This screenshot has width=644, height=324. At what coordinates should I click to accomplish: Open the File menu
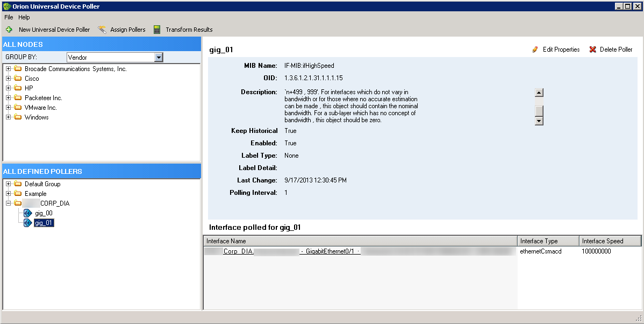pyautogui.click(x=9, y=17)
